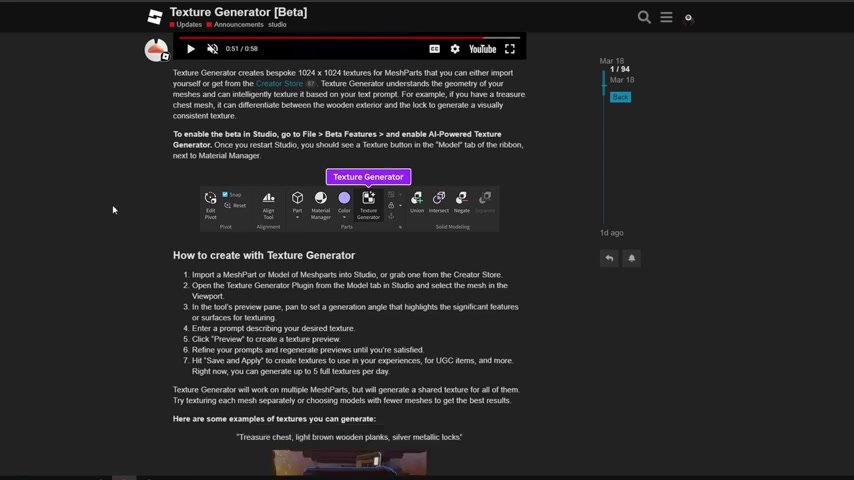Open the video on YouTube via logo
Viewport: 854px width, 480px height.
coord(483,49)
